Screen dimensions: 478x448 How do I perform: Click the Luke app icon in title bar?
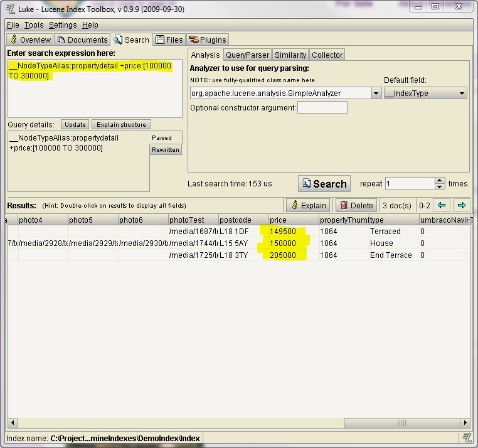(11, 9)
